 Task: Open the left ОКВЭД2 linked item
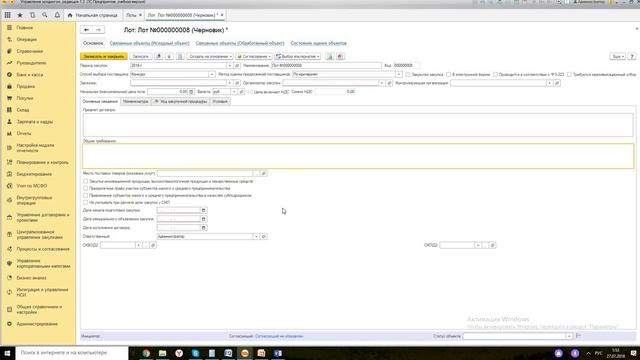click(x=153, y=245)
